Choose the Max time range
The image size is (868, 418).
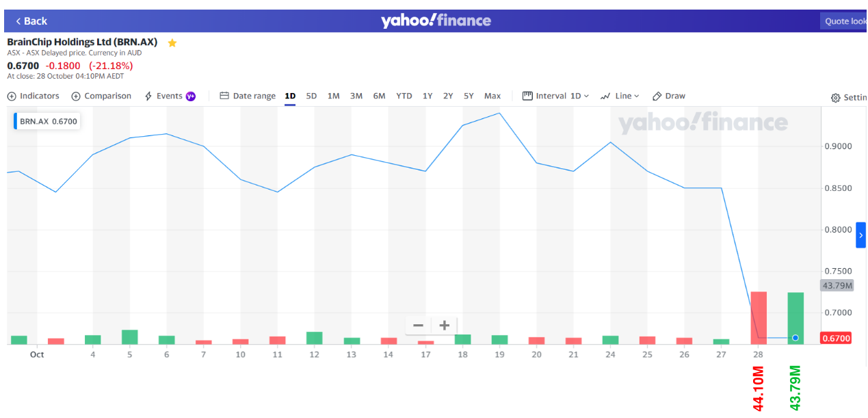(492, 96)
